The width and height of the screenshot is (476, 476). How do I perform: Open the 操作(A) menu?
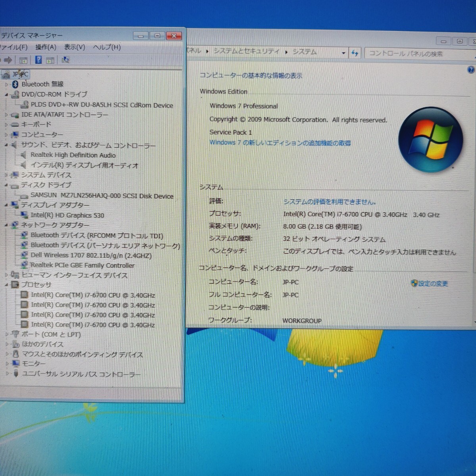[46, 47]
